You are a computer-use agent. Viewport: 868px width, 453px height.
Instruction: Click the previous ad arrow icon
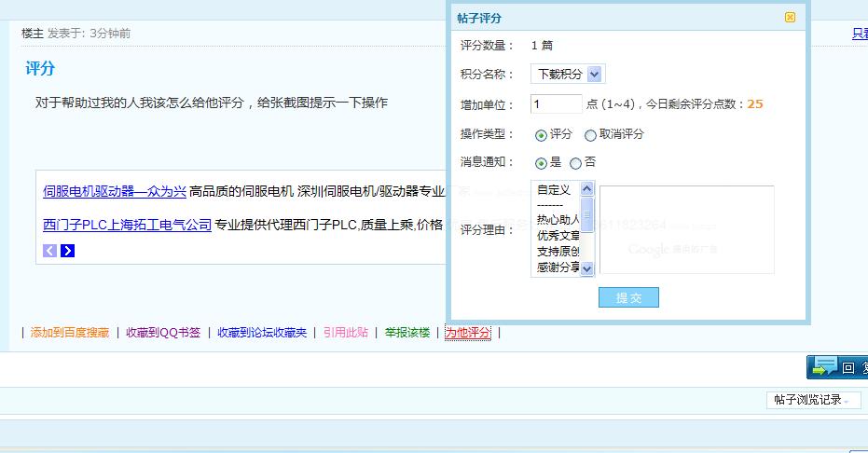click(50, 251)
